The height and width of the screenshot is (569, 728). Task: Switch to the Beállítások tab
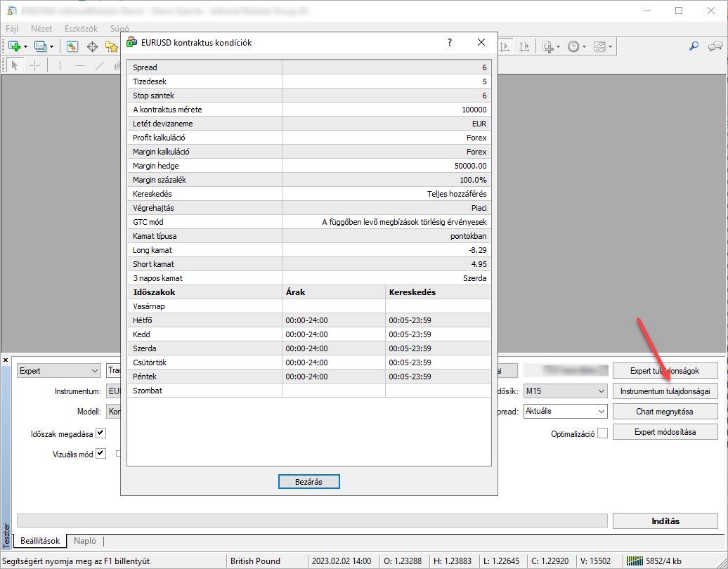tap(40, 541)
